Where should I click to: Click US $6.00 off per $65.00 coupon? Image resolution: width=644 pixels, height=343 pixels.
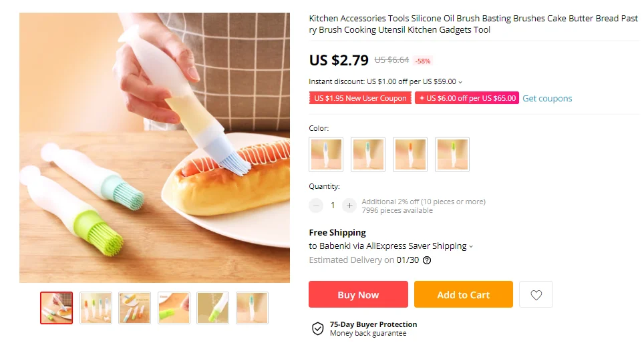coord(467,98)
